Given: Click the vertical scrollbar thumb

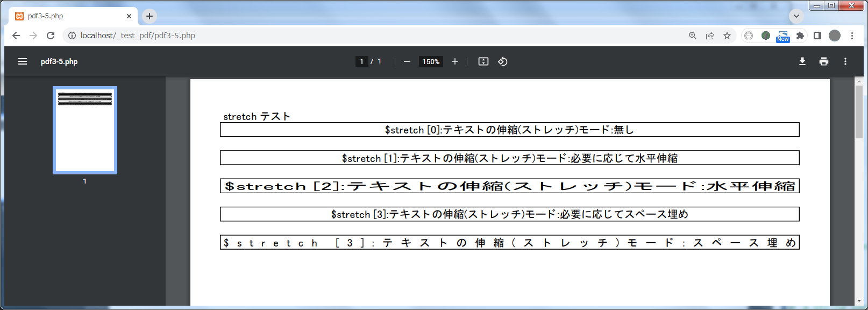Looking at the screenshot, I should pos(859,112).
